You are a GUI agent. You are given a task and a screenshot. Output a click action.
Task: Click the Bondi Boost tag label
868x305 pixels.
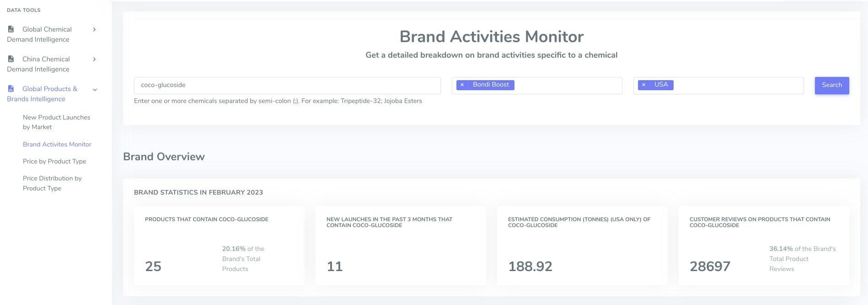pos(491,85)
